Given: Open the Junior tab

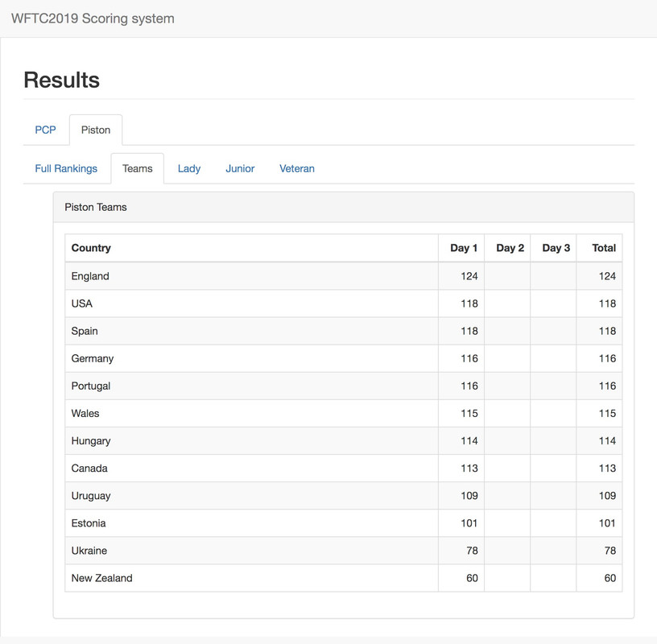Looking at the screenshot, I should click(240, 168).
